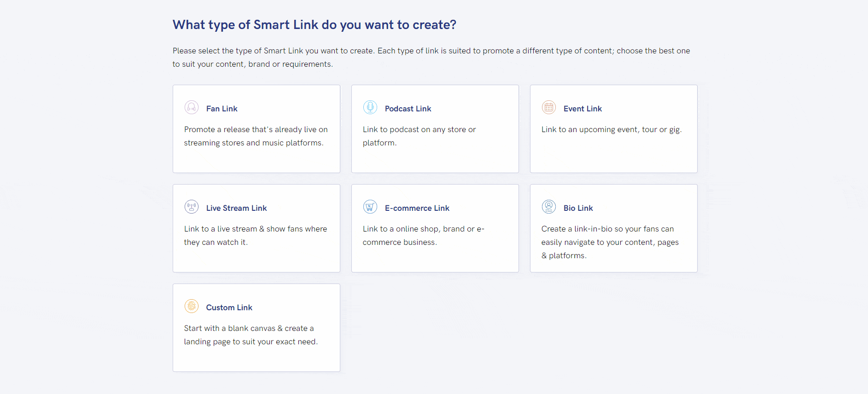Screen dimensions: 868x394
Task: Open the Live Stream Link title
Action: pyautogui.click(x=237, y=208)
